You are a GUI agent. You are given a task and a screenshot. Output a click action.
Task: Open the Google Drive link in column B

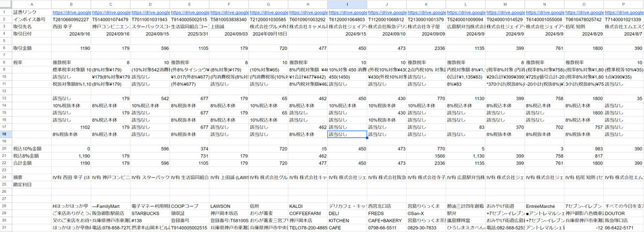tap(71, 11)
